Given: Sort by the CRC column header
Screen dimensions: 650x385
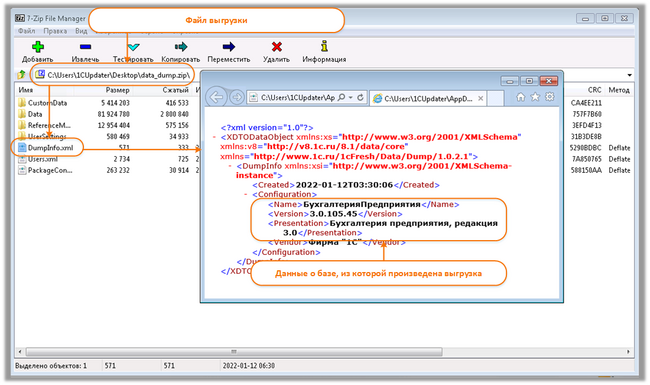Looking at the screenshot, I should (594, 90).
